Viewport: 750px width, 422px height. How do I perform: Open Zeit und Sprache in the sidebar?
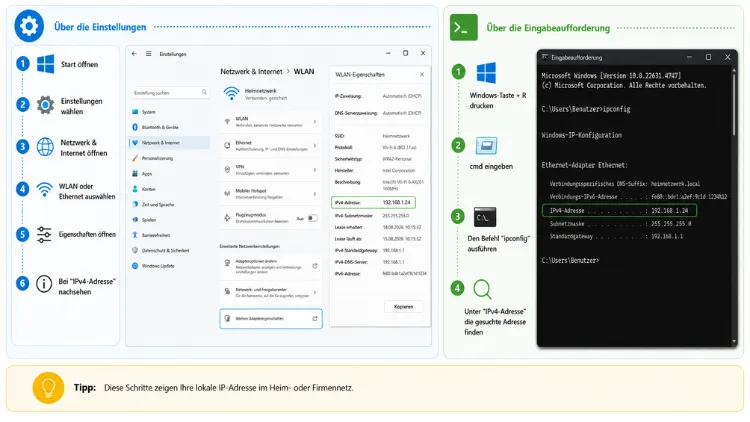(x=170, y=204)
